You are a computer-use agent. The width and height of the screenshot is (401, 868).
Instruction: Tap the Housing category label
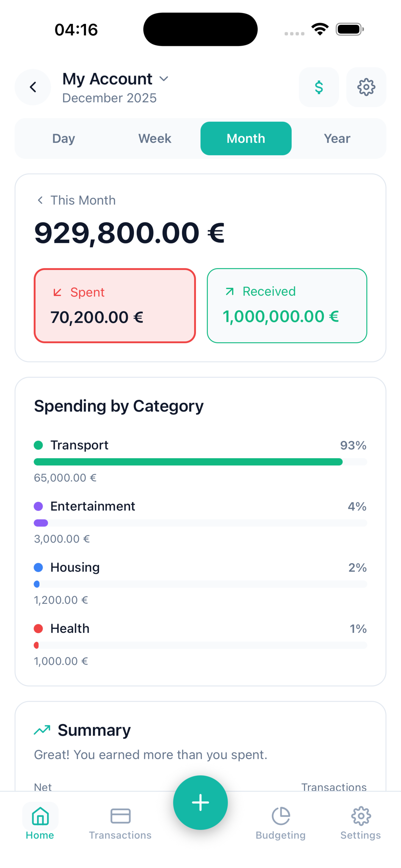75,567
